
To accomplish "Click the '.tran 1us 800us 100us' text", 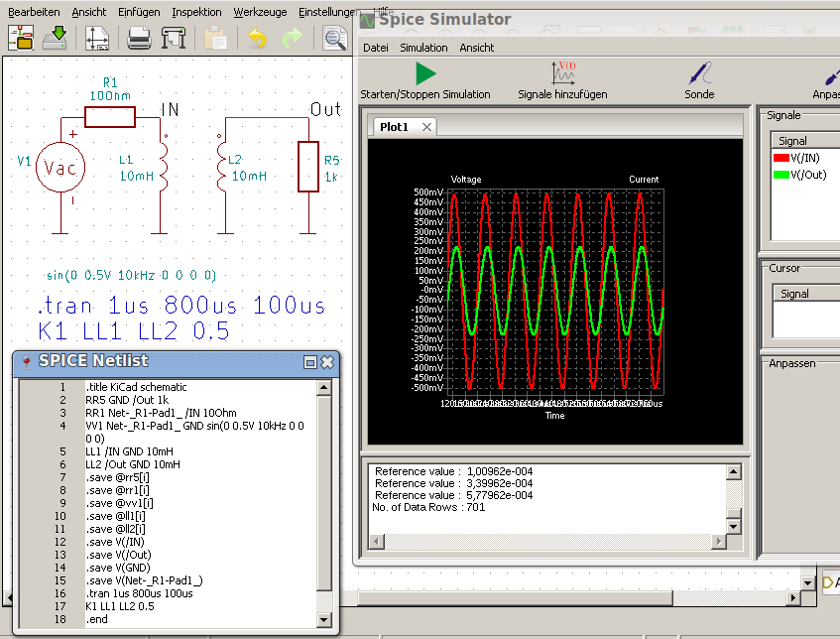I will click(x=181, y=306).
